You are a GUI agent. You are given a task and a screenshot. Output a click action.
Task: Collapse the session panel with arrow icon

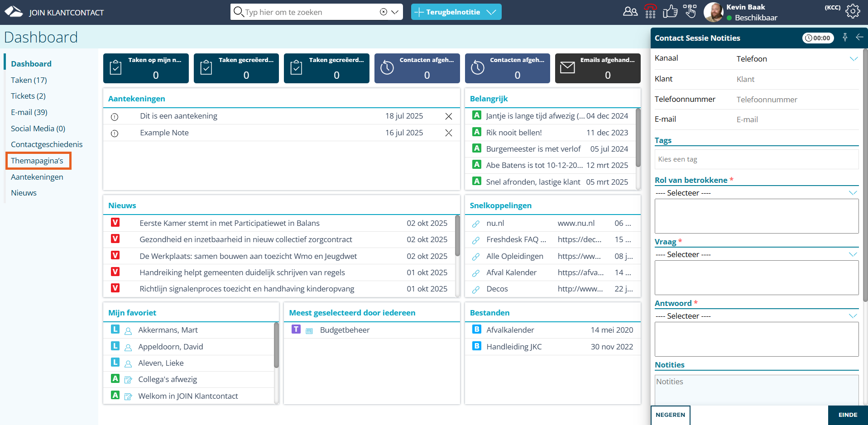point(859,38)
